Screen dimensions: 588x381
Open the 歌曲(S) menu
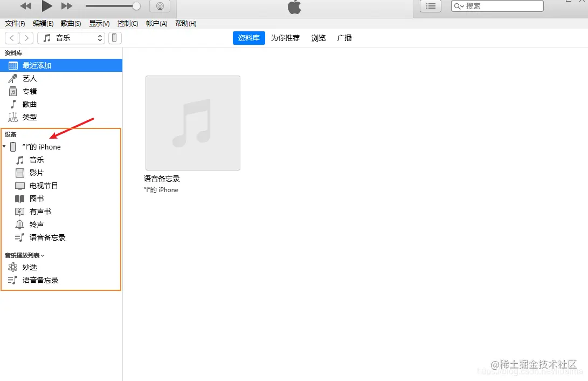(71, 24)
